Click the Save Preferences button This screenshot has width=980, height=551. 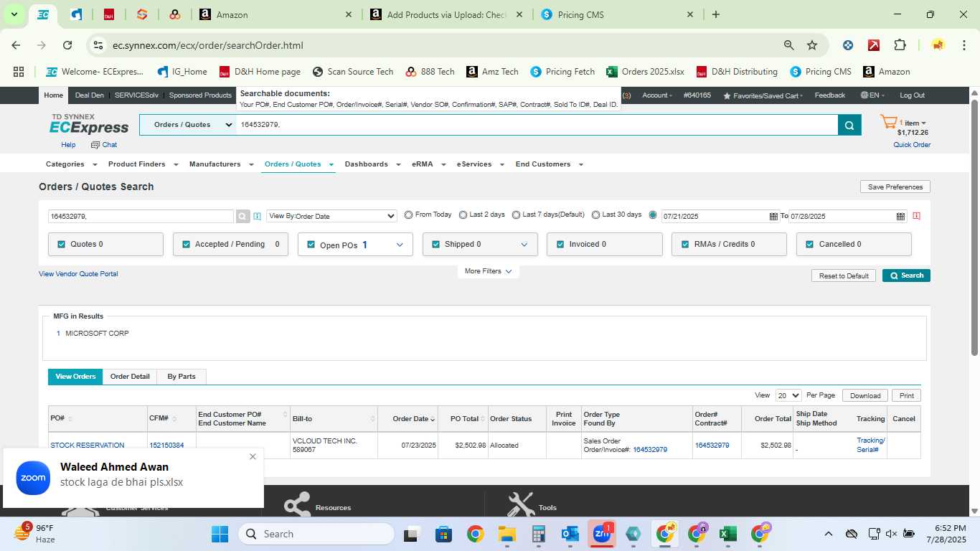(x=895, y=187)
